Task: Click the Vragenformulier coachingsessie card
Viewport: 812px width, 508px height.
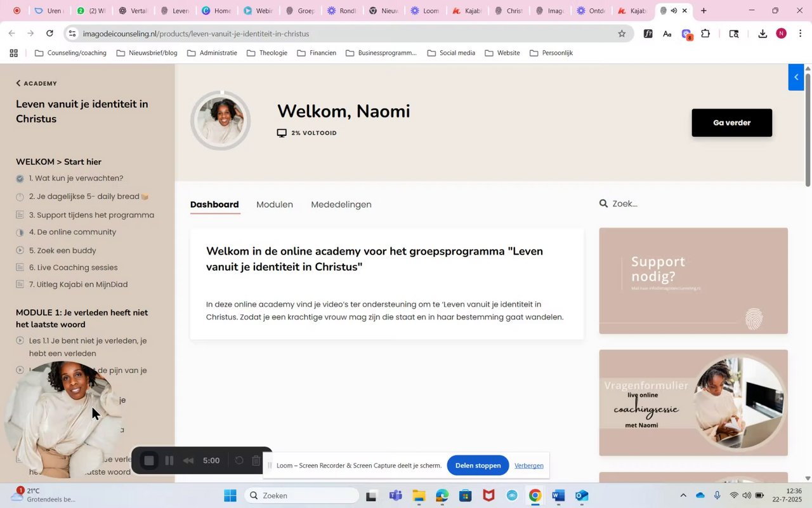Action: [x=693, y=403]
